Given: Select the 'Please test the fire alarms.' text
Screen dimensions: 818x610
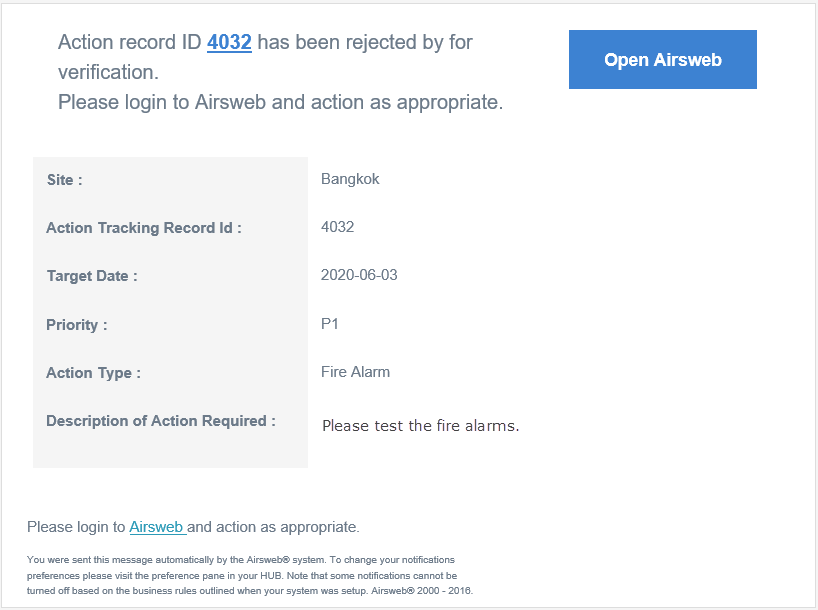Looking at the screenshot, I should [x=421, y=426].
